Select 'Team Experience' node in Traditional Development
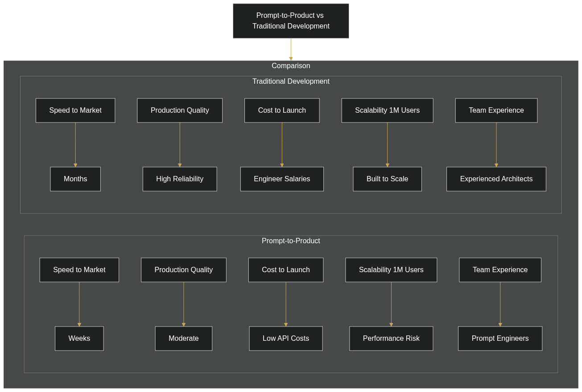The height and width of the screenshot is (392, 582). point(496,110)
